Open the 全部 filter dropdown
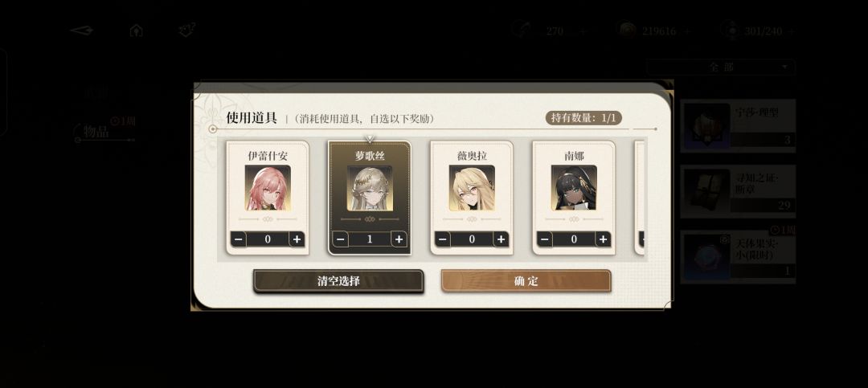The width and height of the screenshot is (868, 388). point(721,67)
